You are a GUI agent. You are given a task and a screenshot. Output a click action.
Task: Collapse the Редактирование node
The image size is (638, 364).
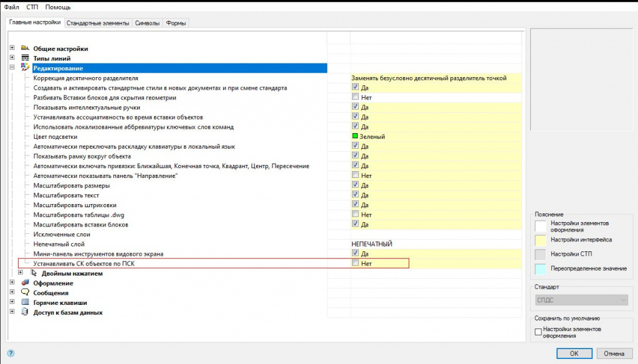pos(12,67)
